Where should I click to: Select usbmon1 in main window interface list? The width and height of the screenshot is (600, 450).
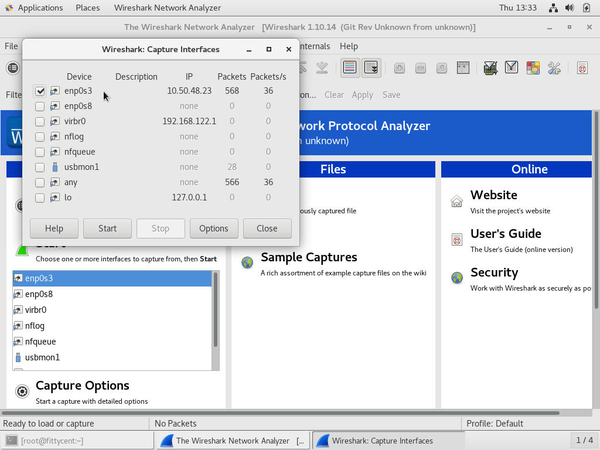click(112, 357)
